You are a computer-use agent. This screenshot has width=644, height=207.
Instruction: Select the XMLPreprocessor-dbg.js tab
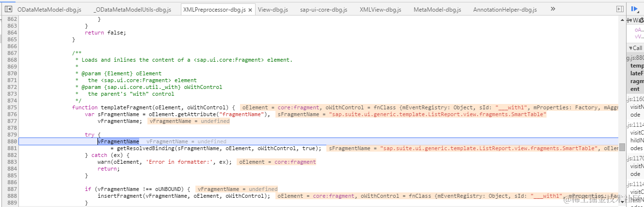pos(214,10)
